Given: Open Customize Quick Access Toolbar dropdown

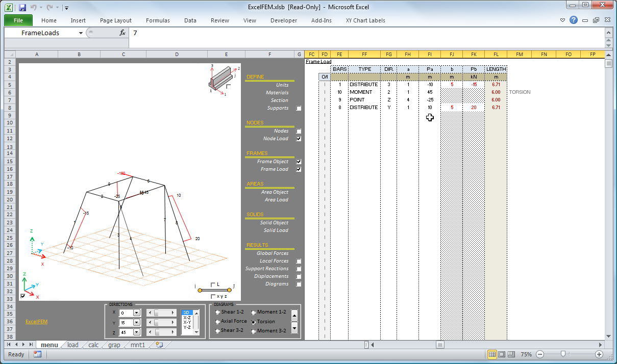Looking at the screenshot, I should tap(67, 8).
